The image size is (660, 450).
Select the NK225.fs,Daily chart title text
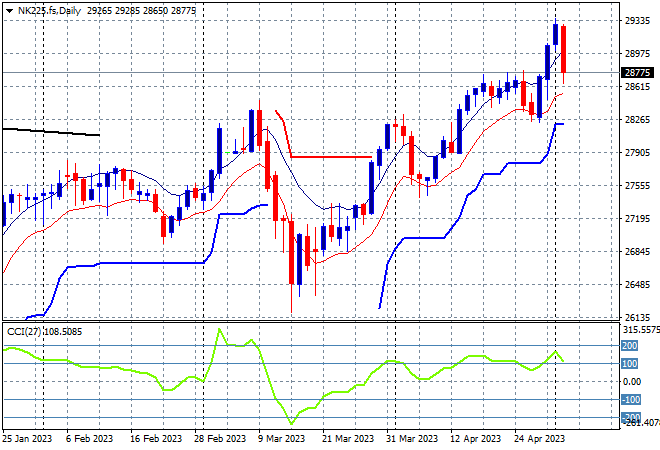click(x=49, y=11)
